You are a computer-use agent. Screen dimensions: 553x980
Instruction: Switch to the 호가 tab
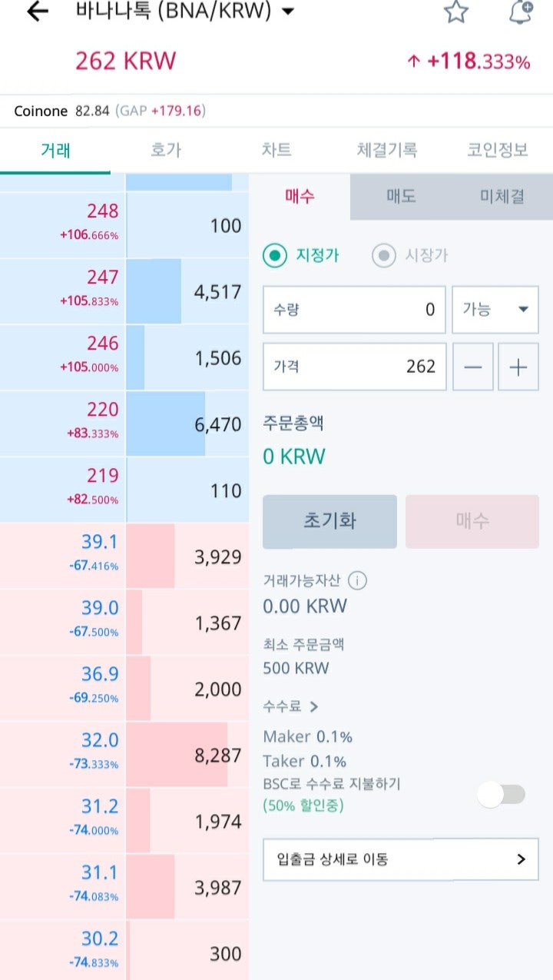click(166, 151)
